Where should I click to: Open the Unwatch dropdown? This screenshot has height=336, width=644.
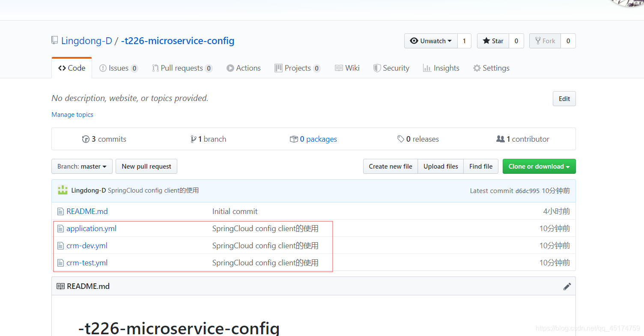click(x=431, y=41)
